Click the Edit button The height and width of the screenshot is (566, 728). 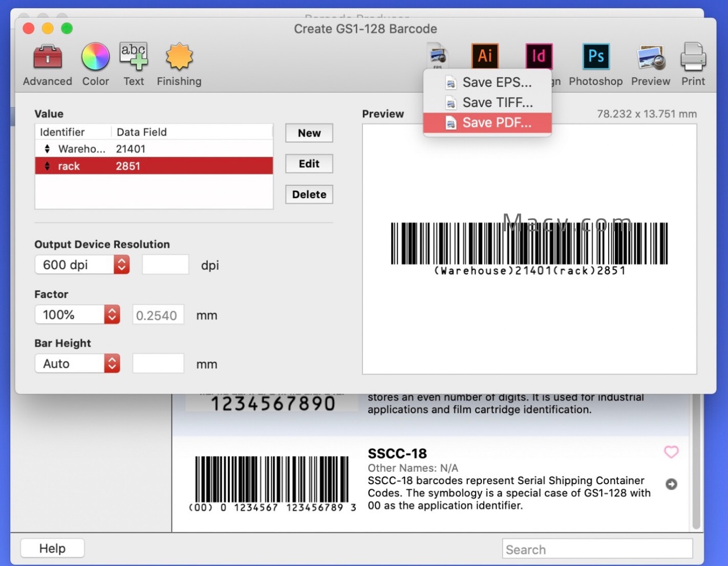coord(309,164)
